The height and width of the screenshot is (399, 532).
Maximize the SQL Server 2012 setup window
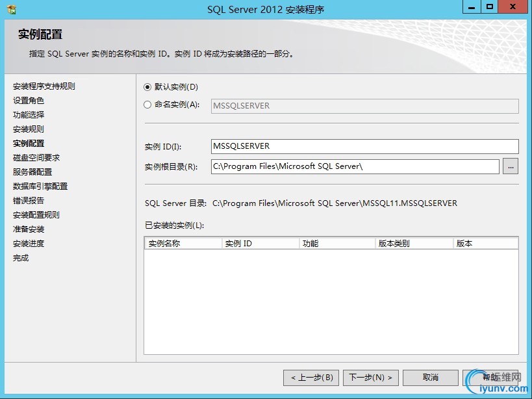click(x=490, y=6)
